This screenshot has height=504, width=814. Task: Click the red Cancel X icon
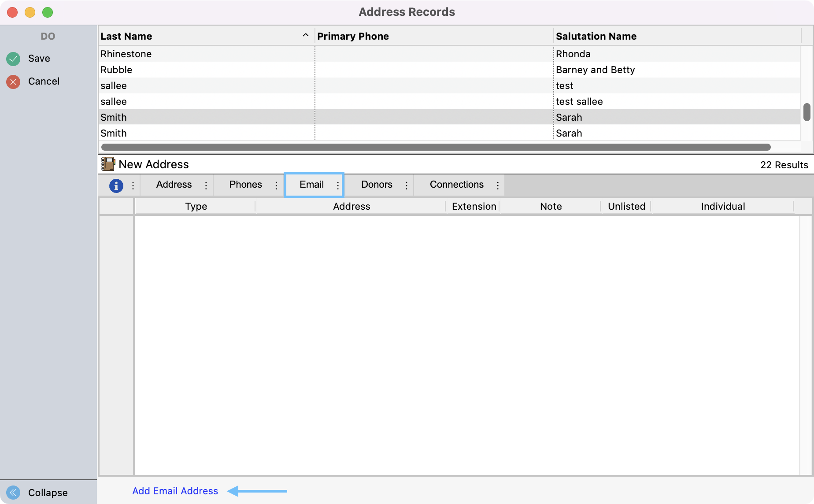tap(13, 82)
